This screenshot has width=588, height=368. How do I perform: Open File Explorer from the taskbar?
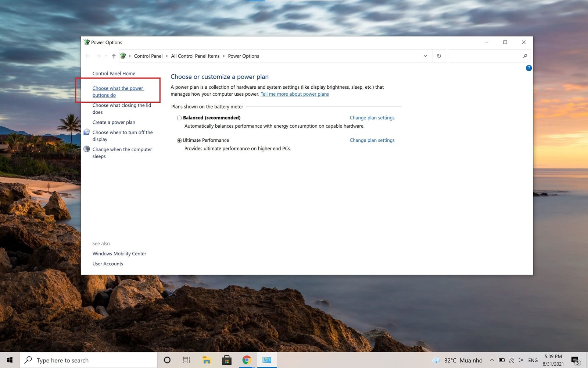pos(207,360)
